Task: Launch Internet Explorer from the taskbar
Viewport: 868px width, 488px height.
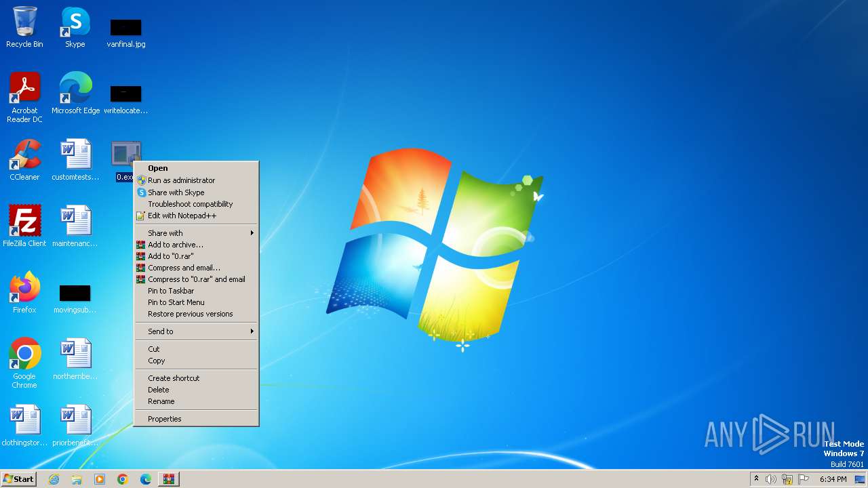Action: pyautogui.click(x=54, y=479)
